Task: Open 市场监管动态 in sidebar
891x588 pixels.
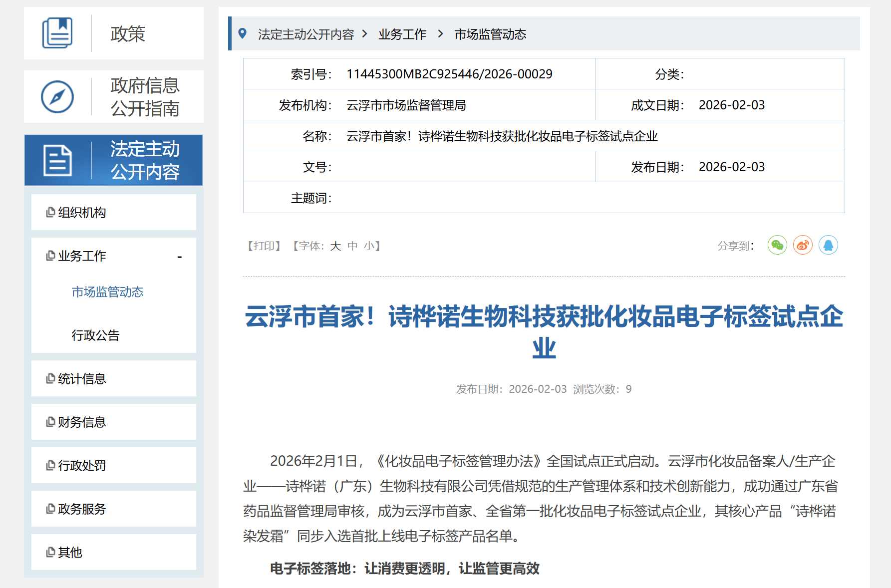Action: [x=107, y=292]
